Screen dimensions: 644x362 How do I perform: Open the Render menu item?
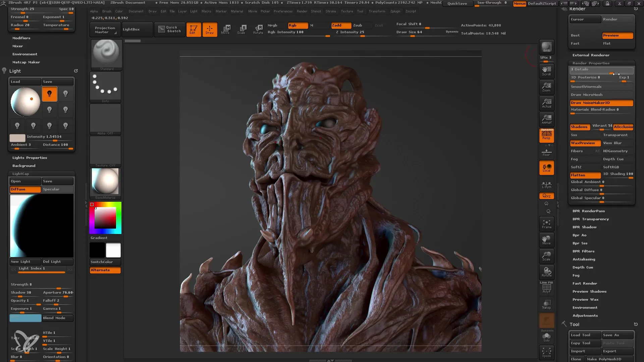pyautogui.click(x=301, y=11)
